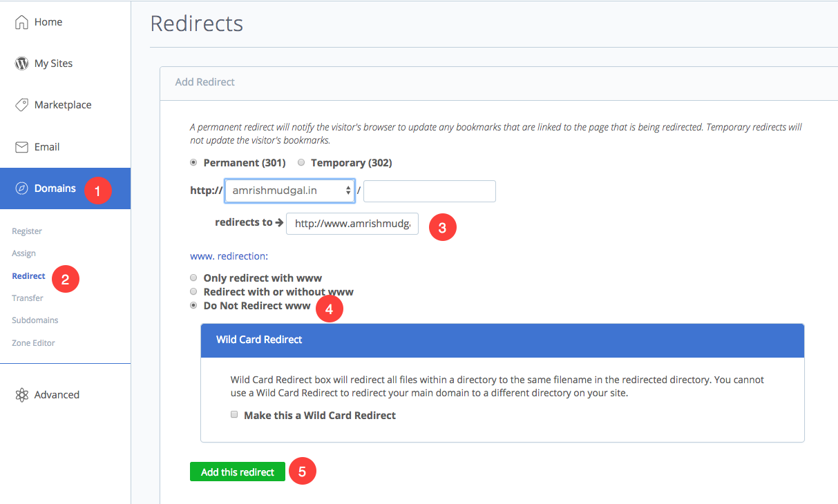Select the Permanent (301) radio button
838x504 pixels.
[x=193, y=163]
